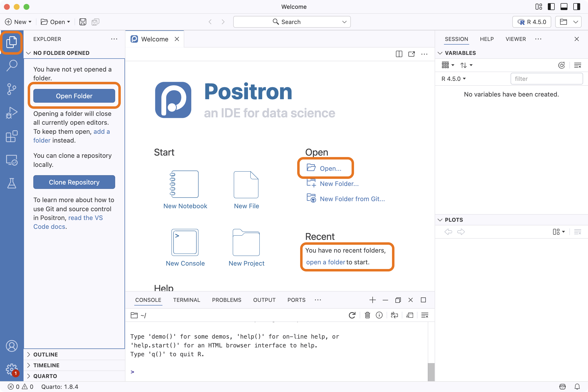Switch to the PORTS tab
Image resolution: width=588 pixels, height=392 pixels.
click(x=296, y=300)
